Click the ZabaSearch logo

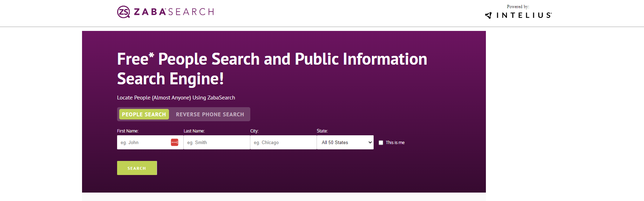(x=165, y=12)
